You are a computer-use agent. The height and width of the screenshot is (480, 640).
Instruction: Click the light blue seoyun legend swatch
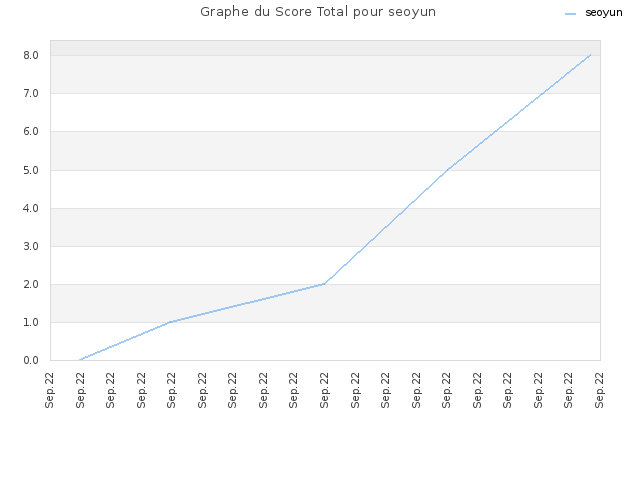pos(570,14)
